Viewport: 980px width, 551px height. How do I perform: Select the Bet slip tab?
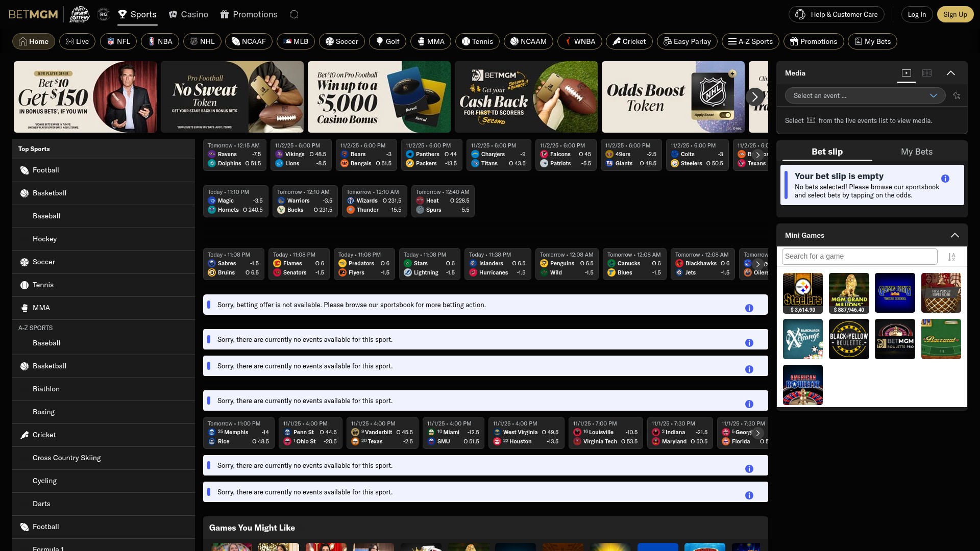[x=827, y=152]
